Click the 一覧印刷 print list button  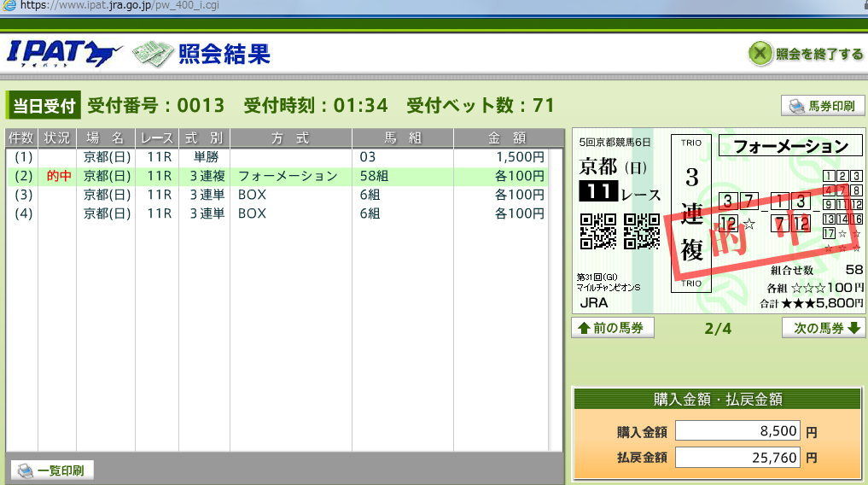(52, 470)
